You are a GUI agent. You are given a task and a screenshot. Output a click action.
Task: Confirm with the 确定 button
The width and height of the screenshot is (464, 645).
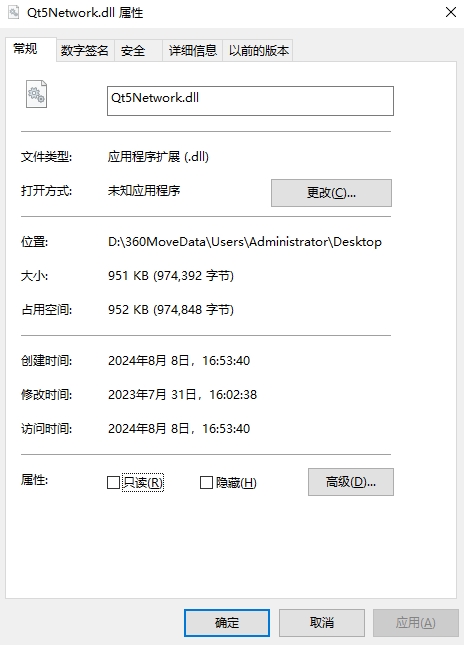point(227,623)
